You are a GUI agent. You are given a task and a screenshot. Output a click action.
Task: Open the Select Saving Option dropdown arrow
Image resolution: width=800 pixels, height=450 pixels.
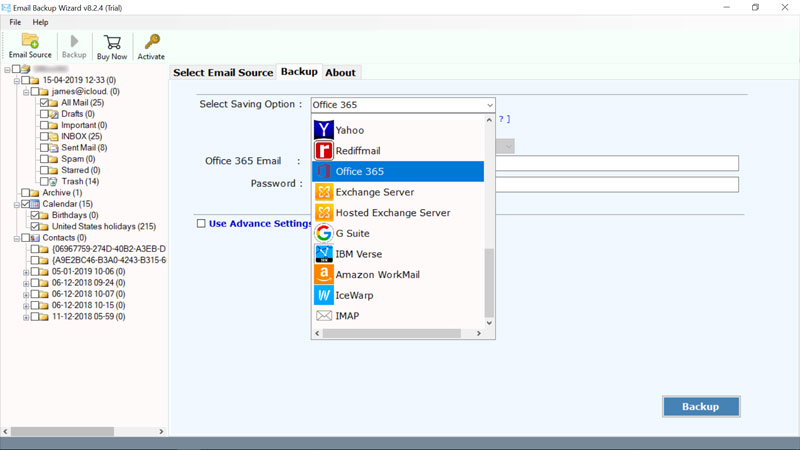489,105
